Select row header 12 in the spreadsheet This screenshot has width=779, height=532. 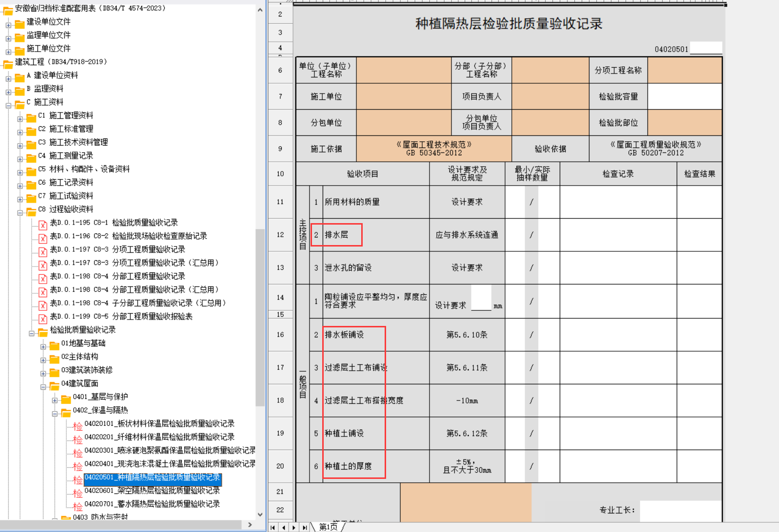(x=280, y=235)
